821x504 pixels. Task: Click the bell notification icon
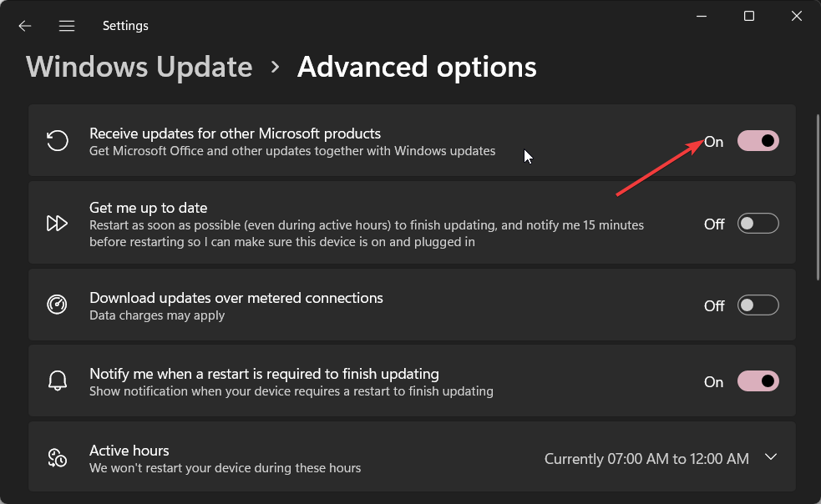pos(57,381)
